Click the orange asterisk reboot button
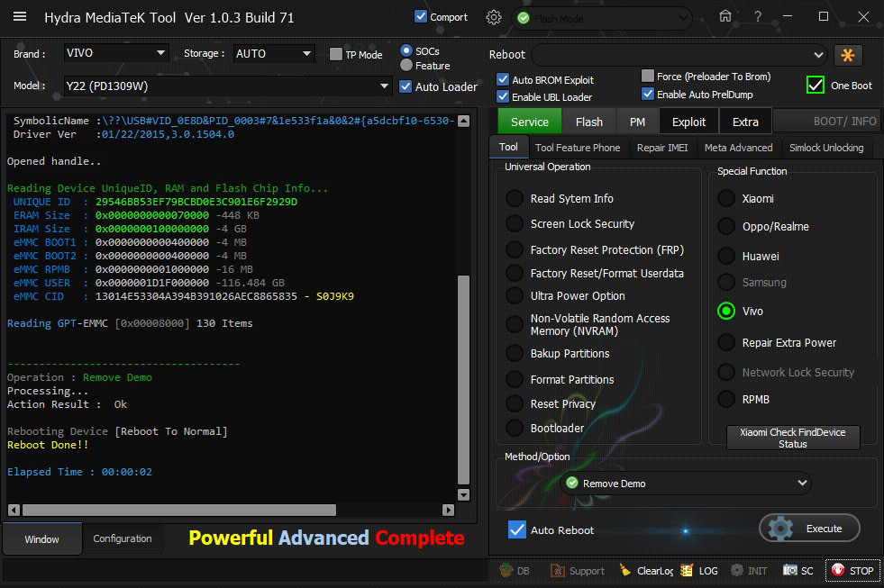The width and height of the screenshot is (884, 588). (847, 55)
